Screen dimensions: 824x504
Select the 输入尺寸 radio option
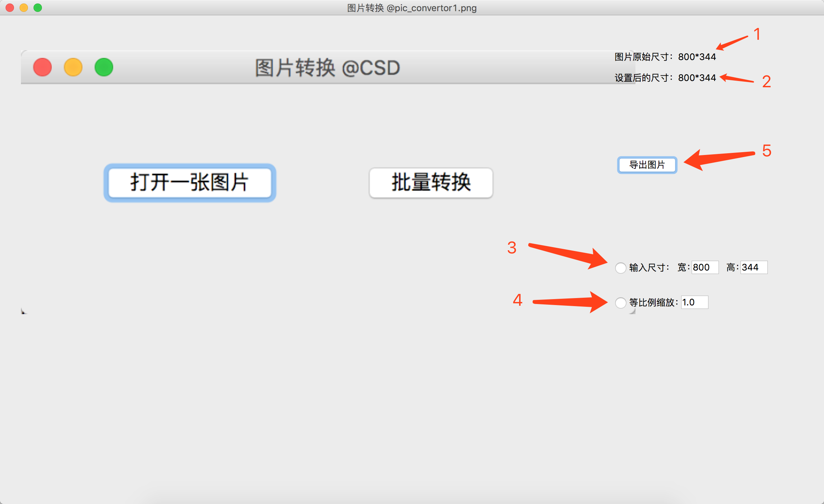[x=621, y=268]
